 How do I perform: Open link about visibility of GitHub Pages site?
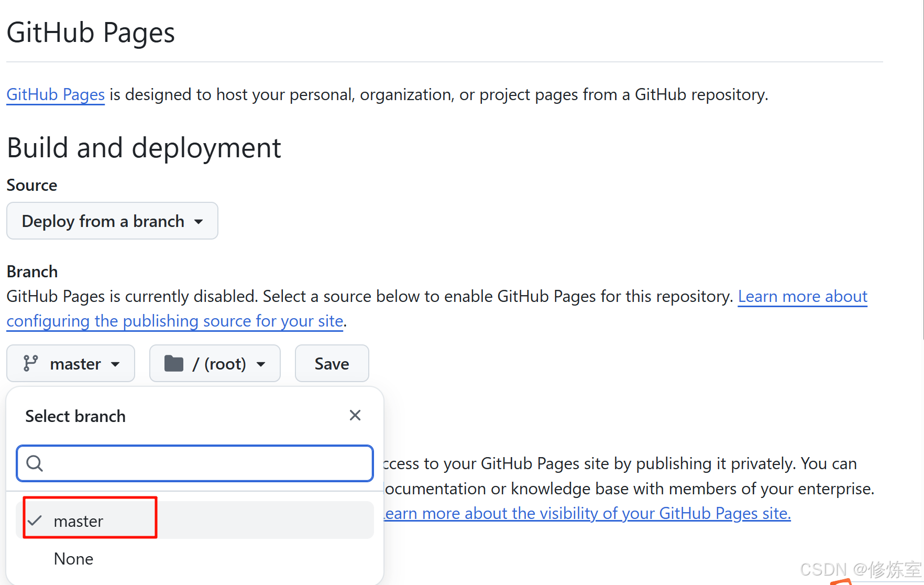tap(587, 513)
